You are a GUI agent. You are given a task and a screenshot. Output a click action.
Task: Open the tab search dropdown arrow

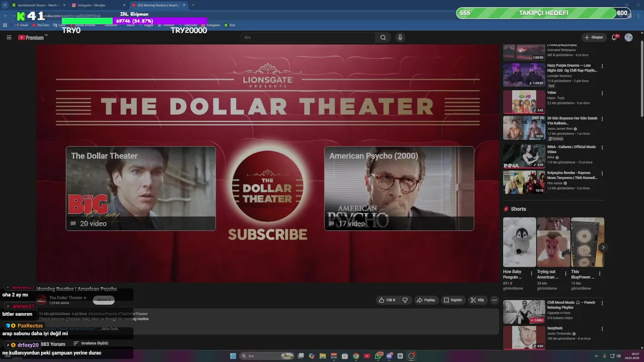click(x=5, y=5)
